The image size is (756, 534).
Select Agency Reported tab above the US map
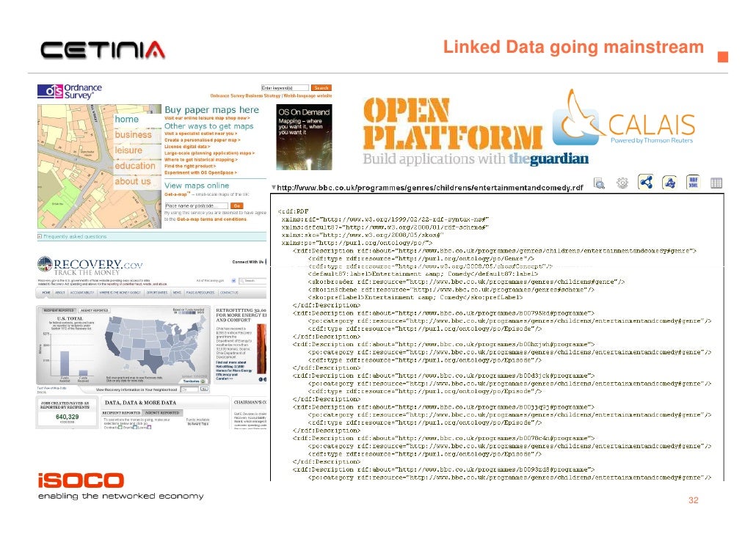tap(94, 310)
